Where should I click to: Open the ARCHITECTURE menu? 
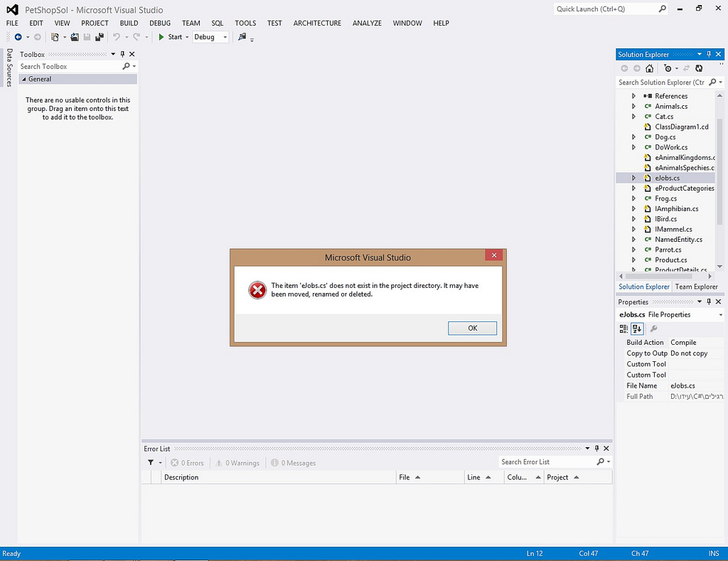tap(317, 23)
